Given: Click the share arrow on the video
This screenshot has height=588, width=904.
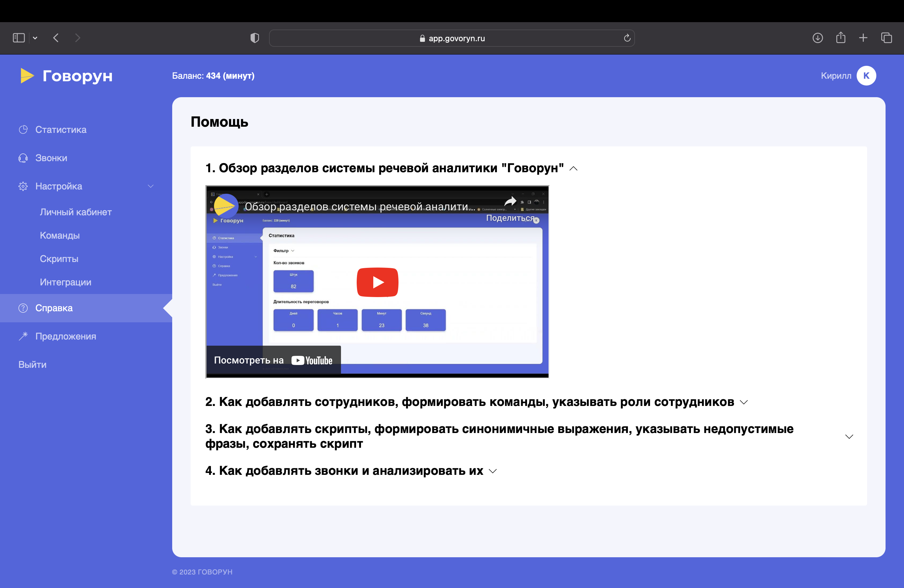Looking at the screenshot, I should pos(510,201).
